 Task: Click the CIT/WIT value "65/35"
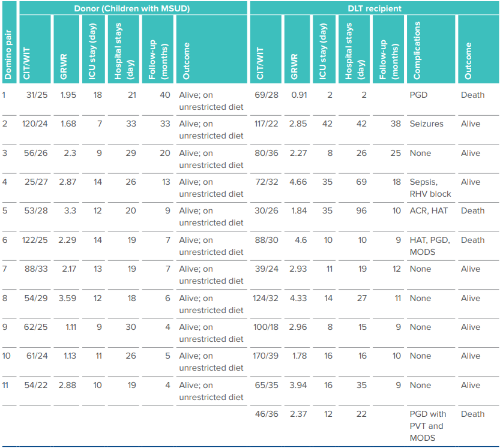click(267, 385)
